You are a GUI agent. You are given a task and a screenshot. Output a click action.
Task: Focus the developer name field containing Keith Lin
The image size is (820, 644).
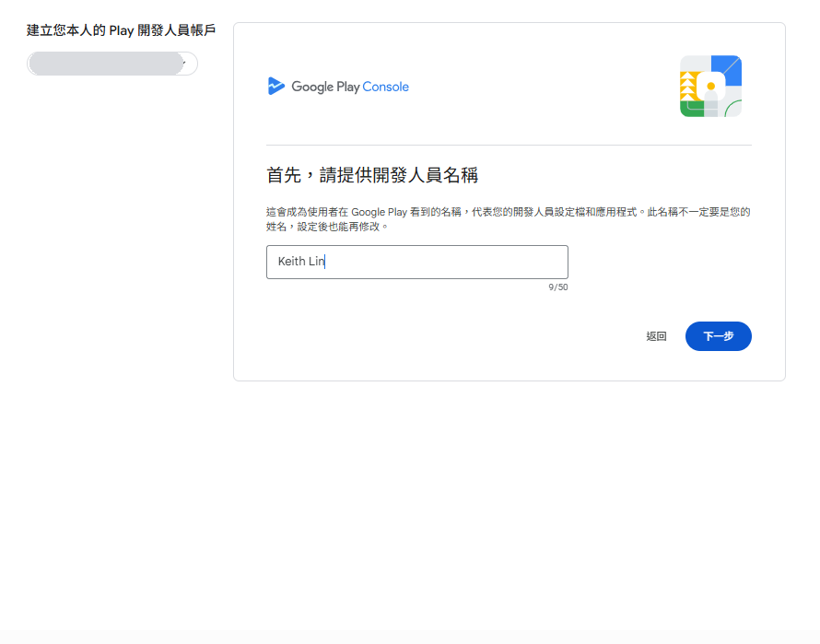pyautogui.click(x=416, y=262)
